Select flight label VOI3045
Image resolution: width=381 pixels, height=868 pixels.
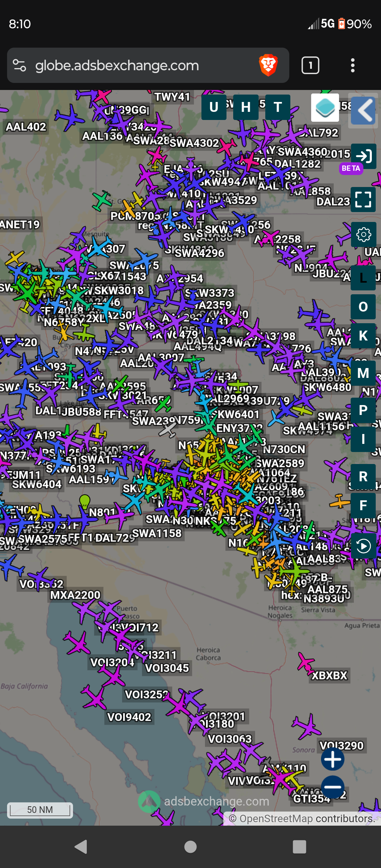point(167,668)
